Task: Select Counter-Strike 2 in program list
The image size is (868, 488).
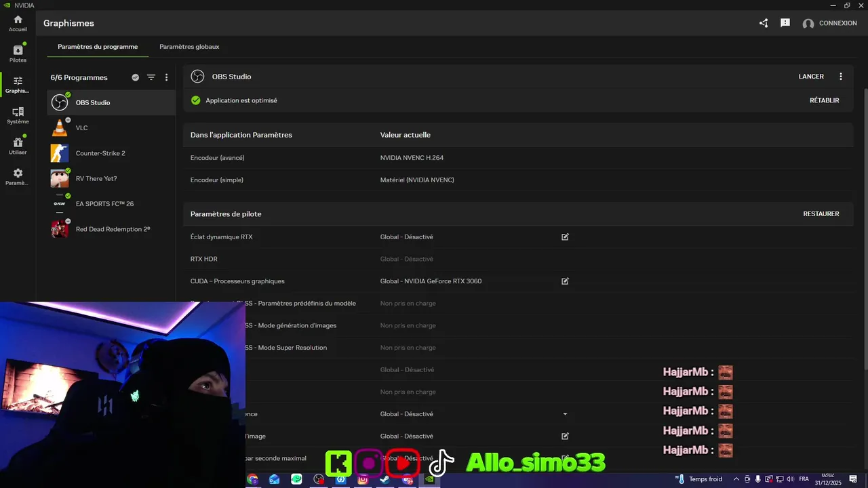Action: tap(111, 153)
